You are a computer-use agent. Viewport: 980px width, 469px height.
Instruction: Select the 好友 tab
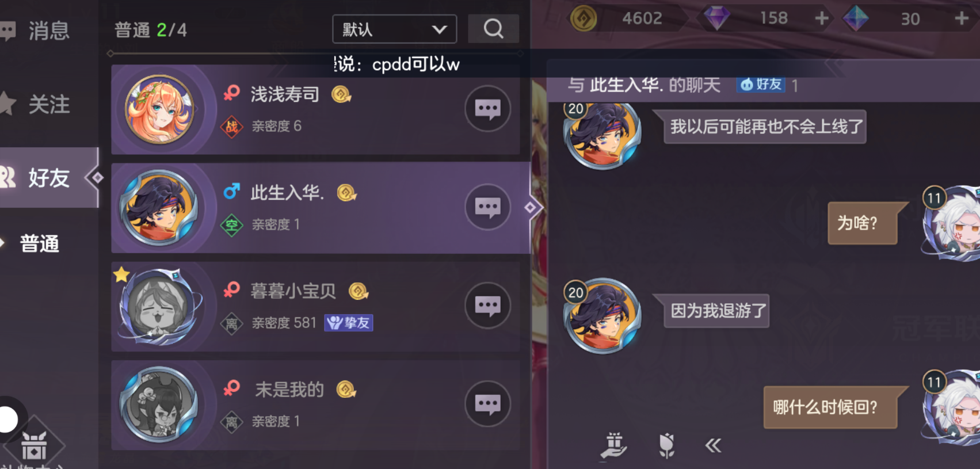coord(49,177)
